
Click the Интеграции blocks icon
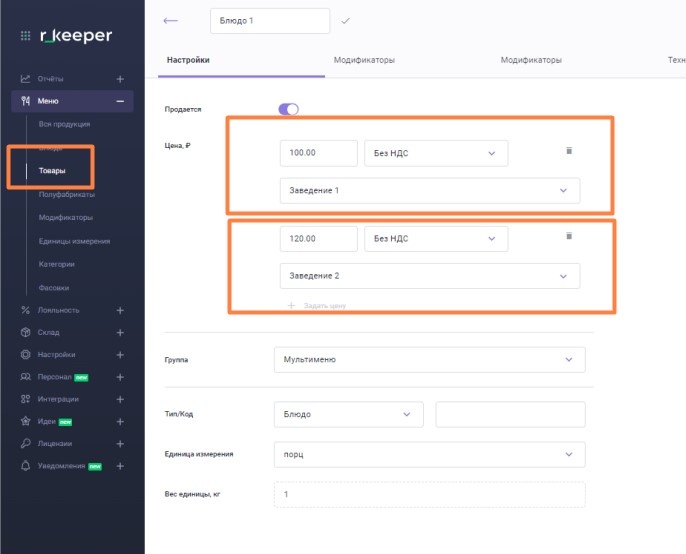tap(25, 399)
